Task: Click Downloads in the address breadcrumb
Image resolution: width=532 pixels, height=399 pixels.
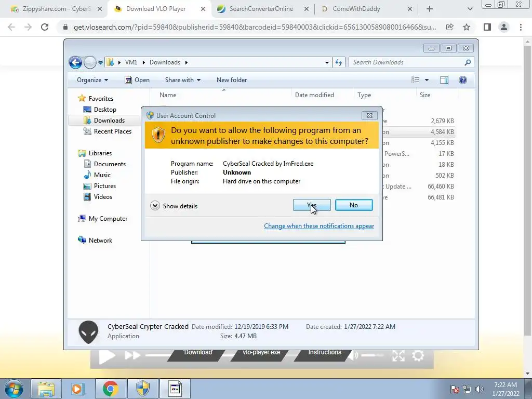Action: coord(165,62)
